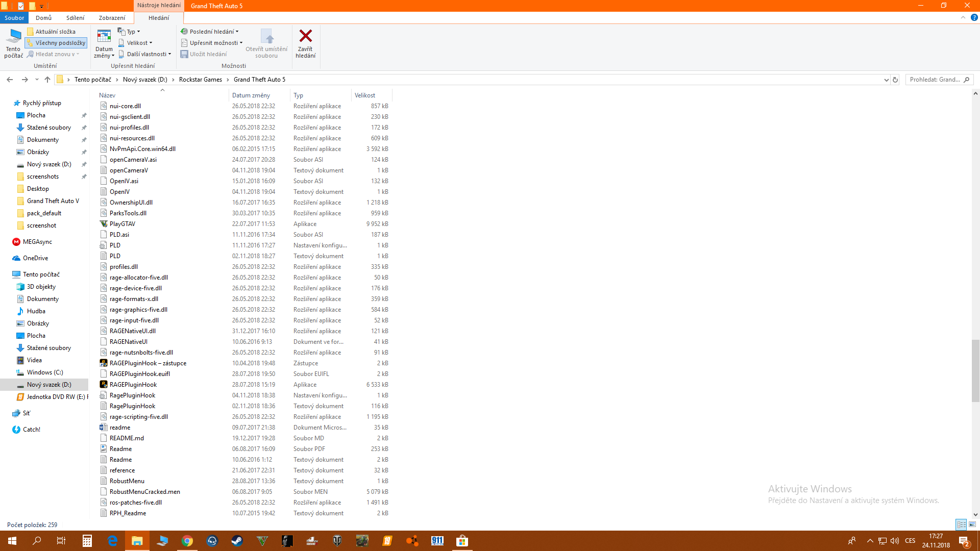Click the Prohledat search box
Screen dimensions: 980x551
935,80
